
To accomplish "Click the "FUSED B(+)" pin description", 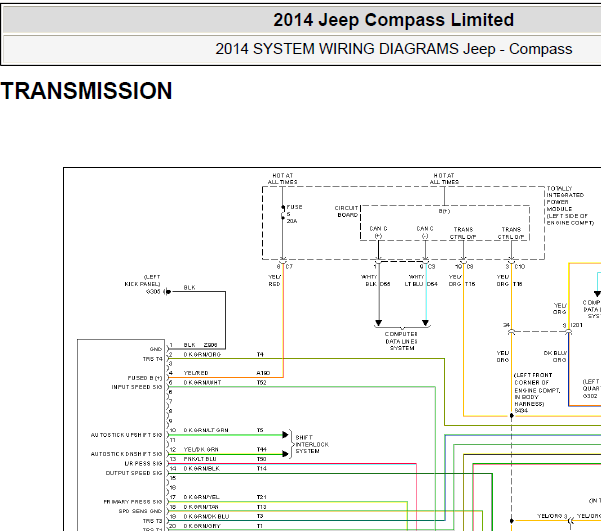I will pos(145,378).
